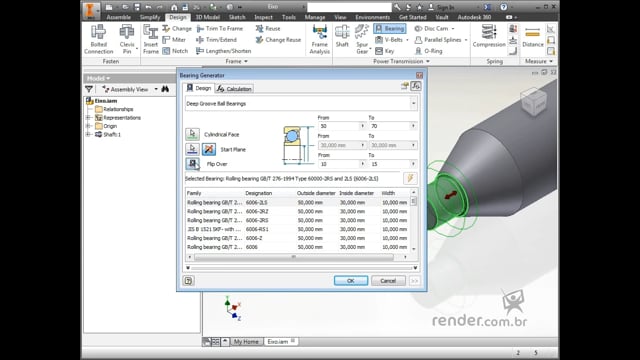Click the Flip Over icon button
Screen dimensions: 640x360
[192, 163]
